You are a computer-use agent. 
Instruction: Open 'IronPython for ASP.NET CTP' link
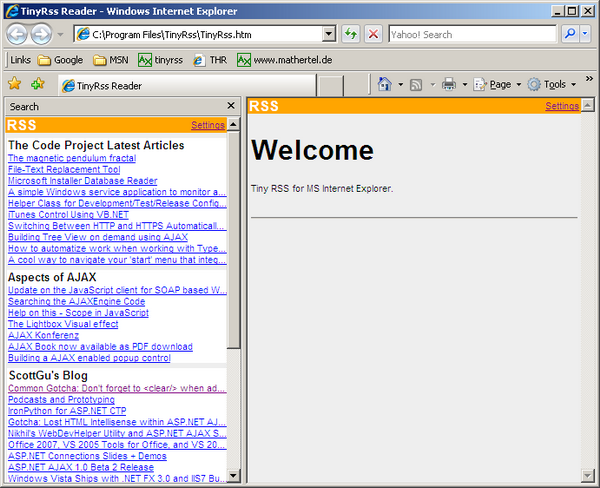tap(67, 411)
